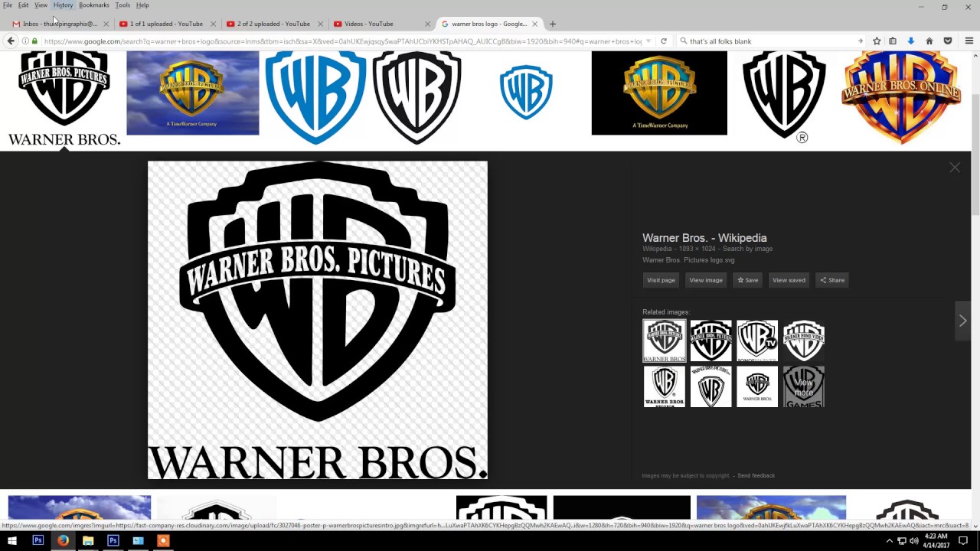980x551 pixels.
Task: Open File Explorer from the taskbar
Action: point(88,540)
